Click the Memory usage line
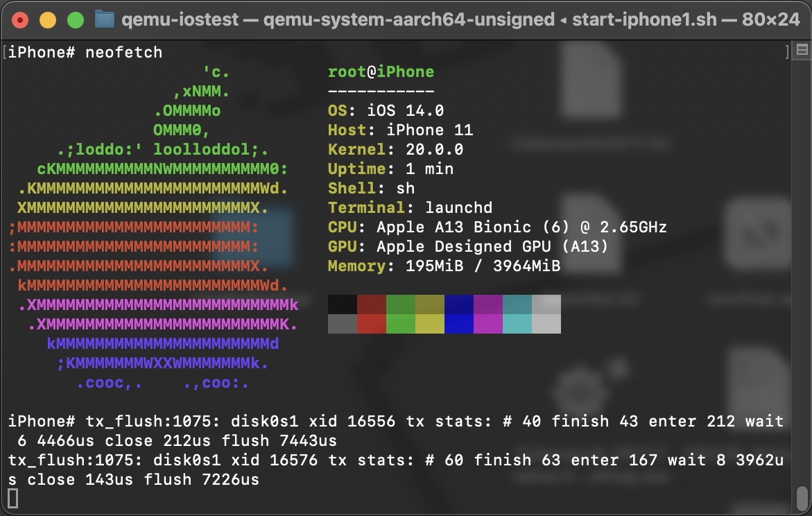Image resolution: width=812 pixels, height=516 pixels. pos(444,266)
